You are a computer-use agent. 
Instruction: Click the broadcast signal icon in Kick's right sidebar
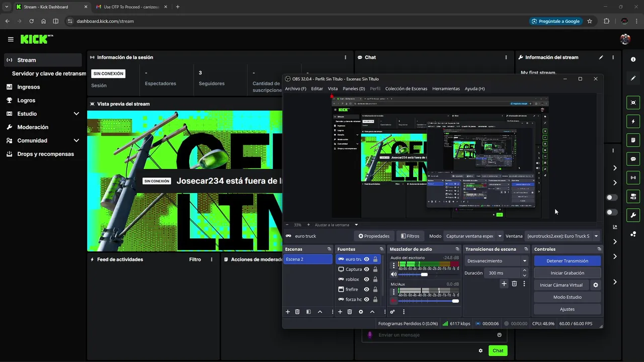click(x=633, y=177)
